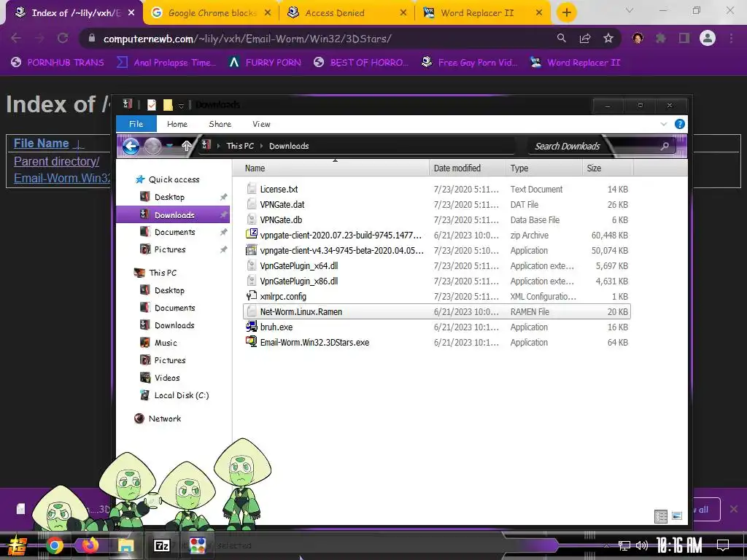Unpin Downloads from Quick access
Image resolution: width=747 pixels, height=560 pixels.
[x=223, y=215]
